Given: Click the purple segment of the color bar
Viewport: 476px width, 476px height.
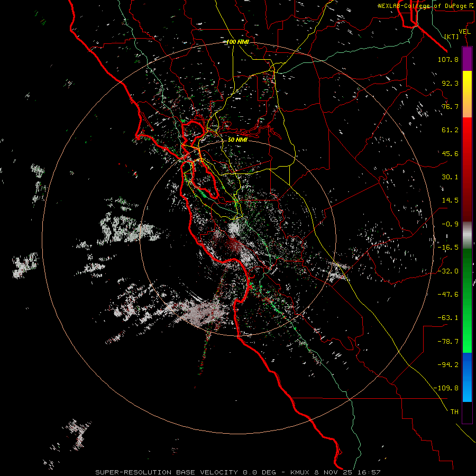Looking at the screenshot, I should [x=467, y=59].
